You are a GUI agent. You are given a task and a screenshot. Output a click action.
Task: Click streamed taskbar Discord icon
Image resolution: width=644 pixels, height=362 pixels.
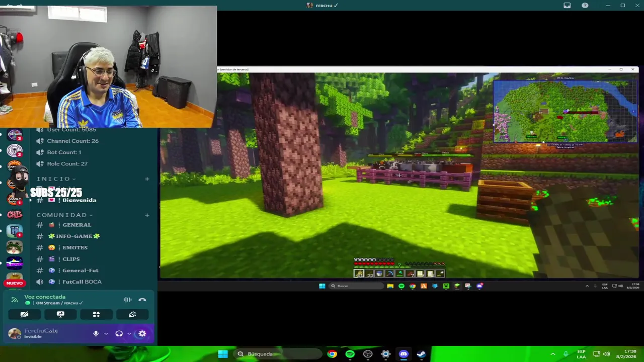(479, 286)
